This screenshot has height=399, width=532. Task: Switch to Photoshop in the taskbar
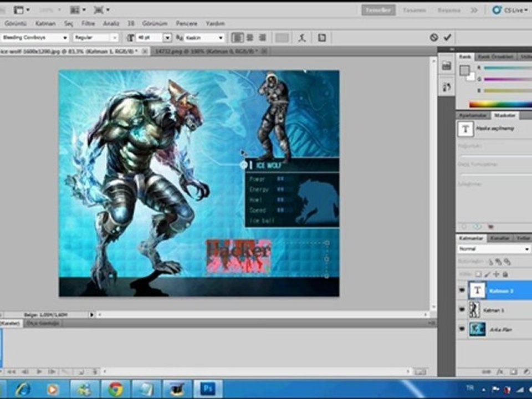[x=207, y=389]
